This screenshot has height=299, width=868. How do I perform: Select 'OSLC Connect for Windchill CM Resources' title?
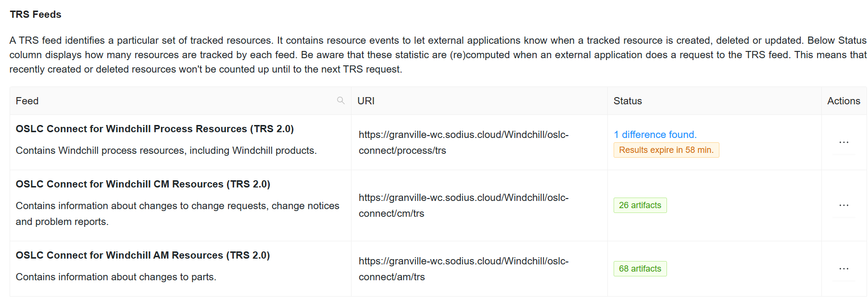click(x=143, y=184)
